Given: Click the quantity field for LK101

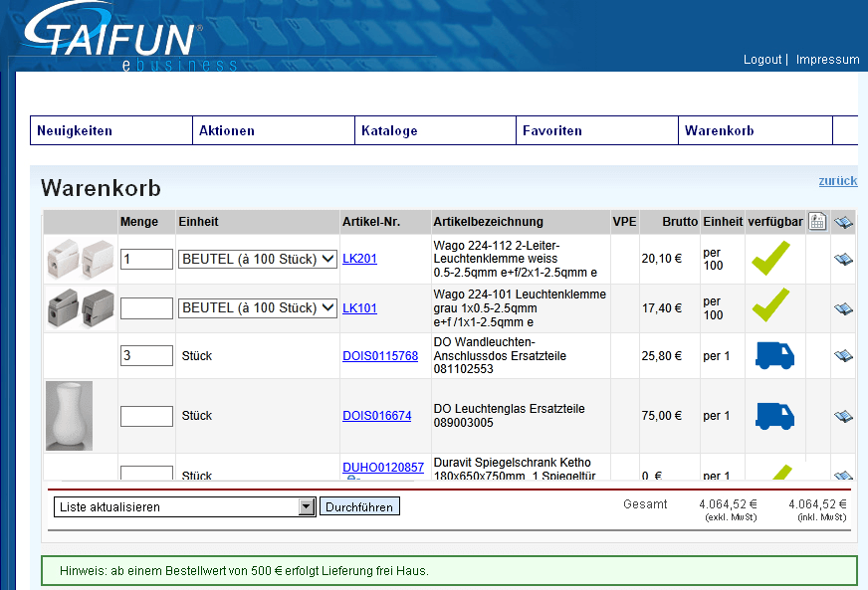Looking at the screenshot, I should (146, 308).
